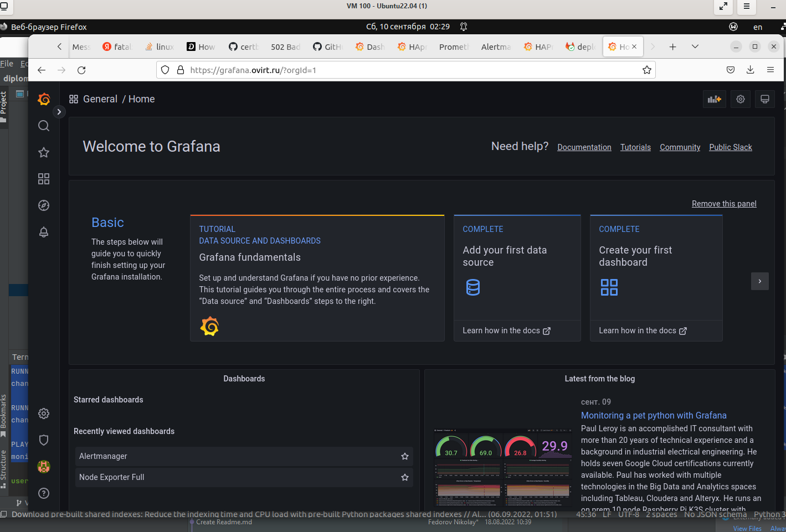Open the Server Admin shield icon
The image size is (786, 532).
click(x=44, y=440)
